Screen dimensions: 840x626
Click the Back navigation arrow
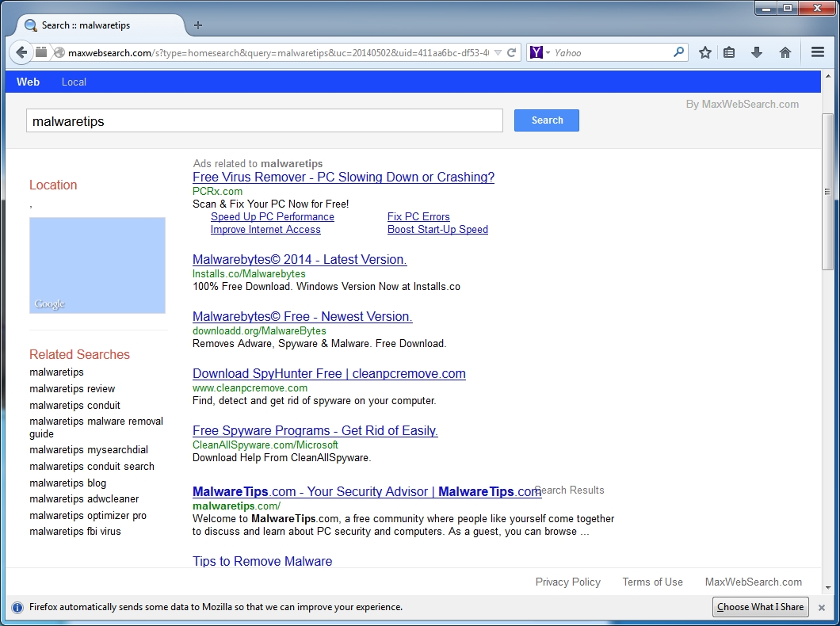21,52
